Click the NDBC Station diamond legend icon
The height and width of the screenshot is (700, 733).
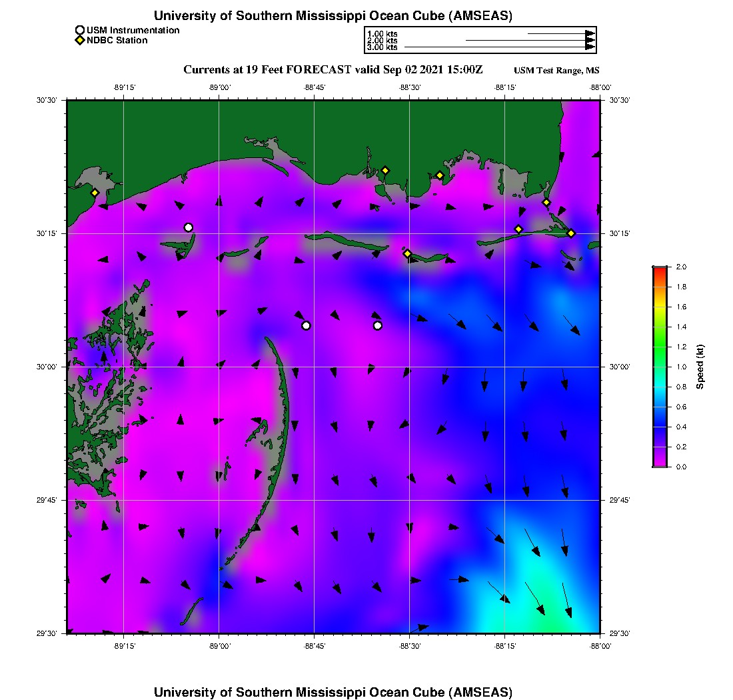click(80, 41)
